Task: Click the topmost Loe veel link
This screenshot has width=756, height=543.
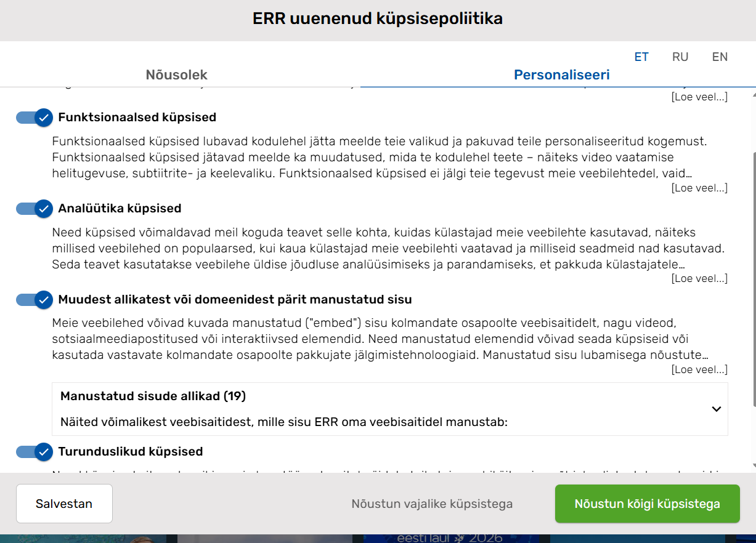Action: pyautogui.click(x=699, y=97)
